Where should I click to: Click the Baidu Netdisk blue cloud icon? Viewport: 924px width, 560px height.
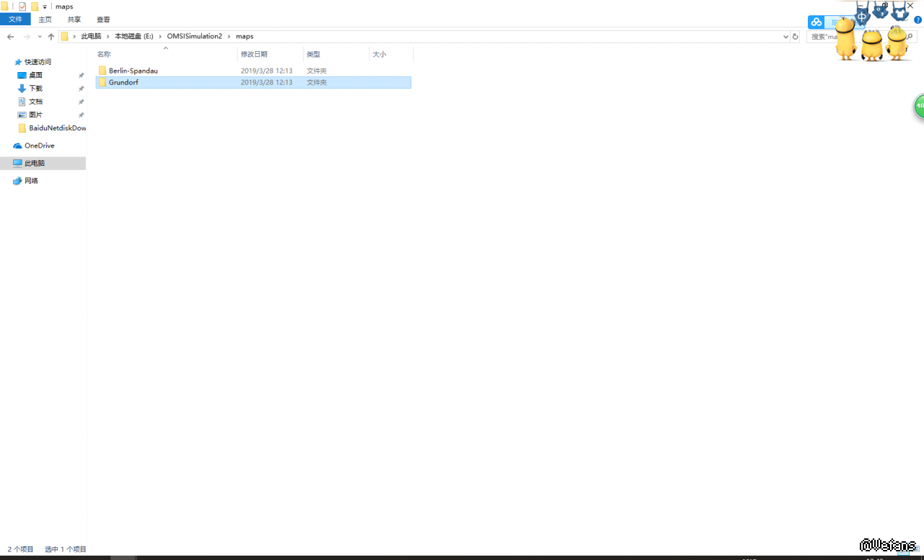pyautogui.click(x=816, y=22)
